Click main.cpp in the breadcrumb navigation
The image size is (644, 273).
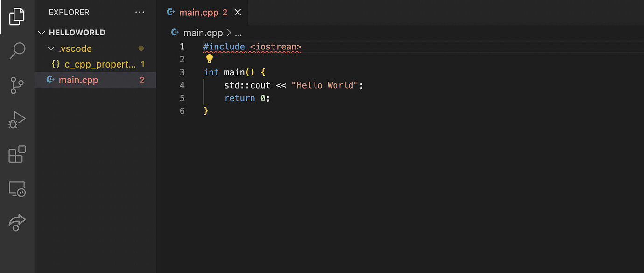[203, 33]
